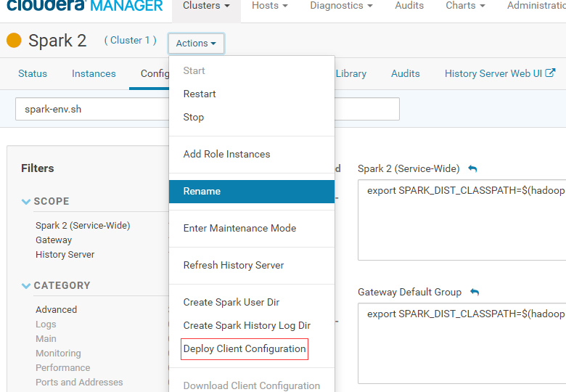Toggle the Actions dropdown button
The width and height of the screenshot is (566, 392).
coord(196,44)
